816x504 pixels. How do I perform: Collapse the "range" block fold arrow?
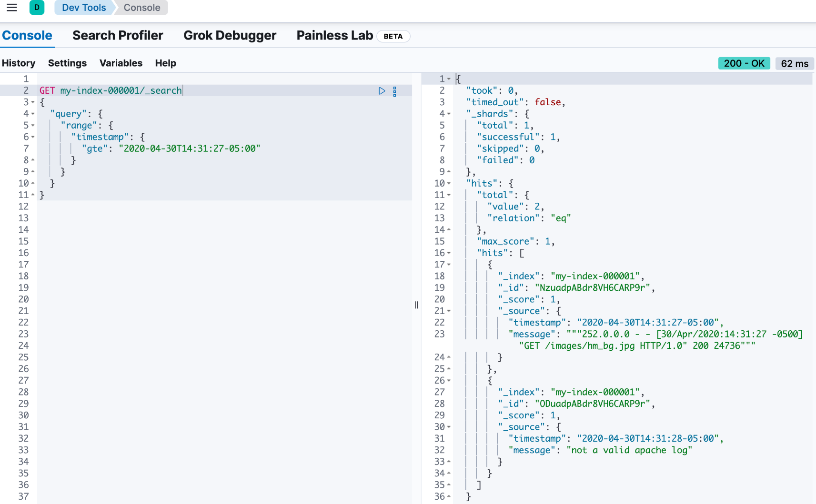33,126
